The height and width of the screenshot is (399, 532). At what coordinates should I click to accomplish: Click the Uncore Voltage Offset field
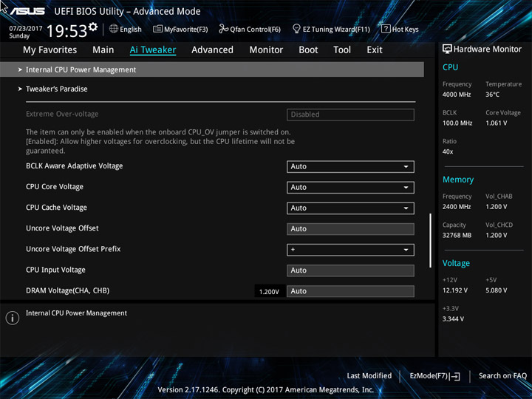[350, 228]
